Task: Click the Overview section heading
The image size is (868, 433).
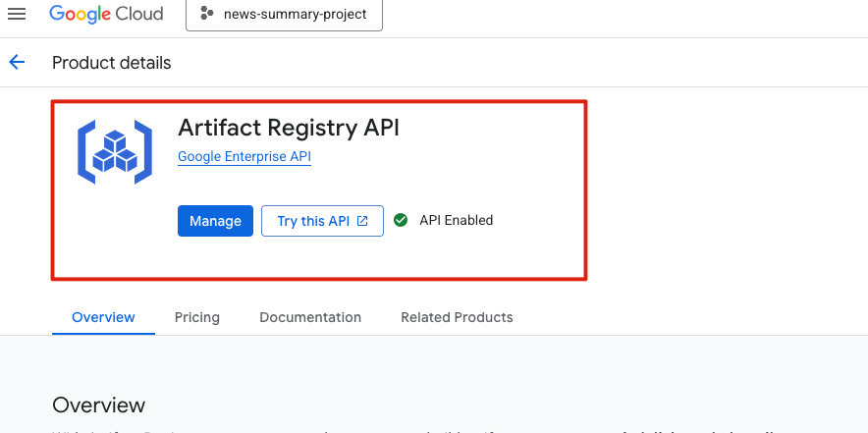Action: [98, 406]
